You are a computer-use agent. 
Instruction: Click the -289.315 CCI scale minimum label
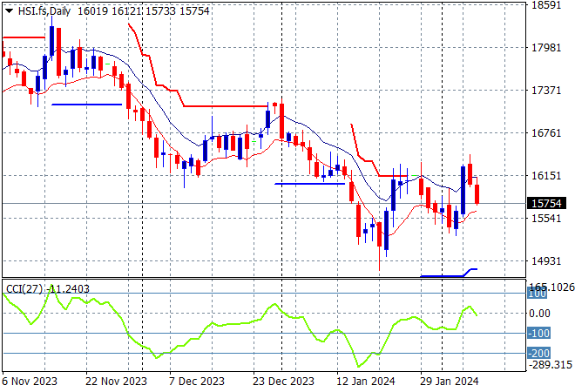551,366
